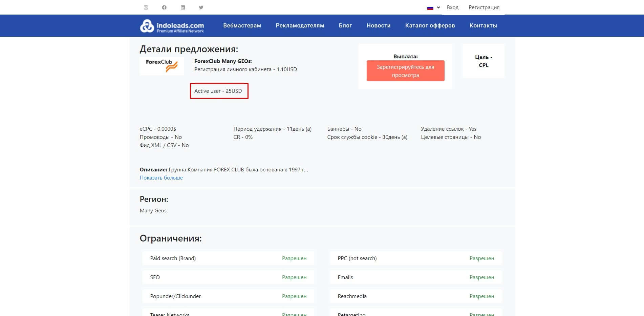Viewport: 644px width, 316px height.
Task: Click the Промокоды - No text
Action: click(161, 137)
